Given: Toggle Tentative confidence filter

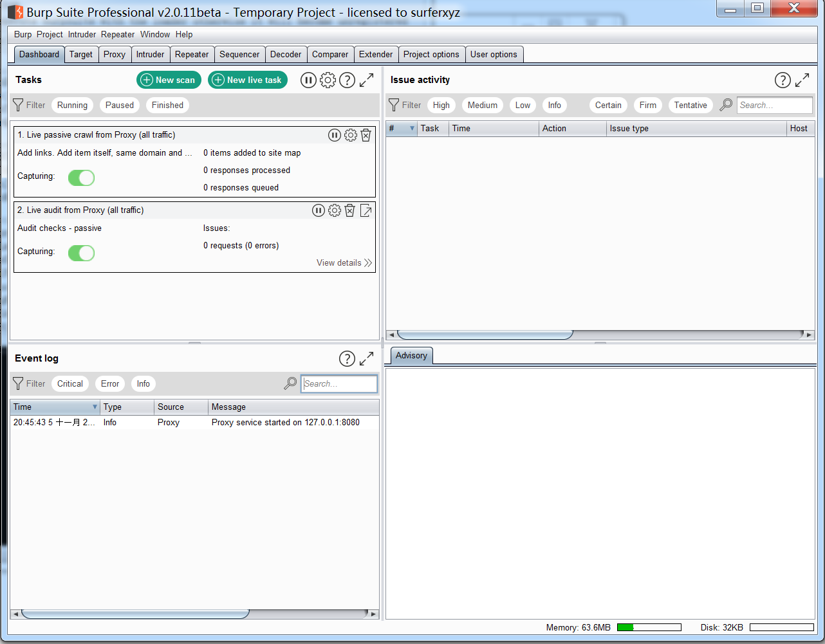Looking at the screenshot, I should (x=691, y=105).
